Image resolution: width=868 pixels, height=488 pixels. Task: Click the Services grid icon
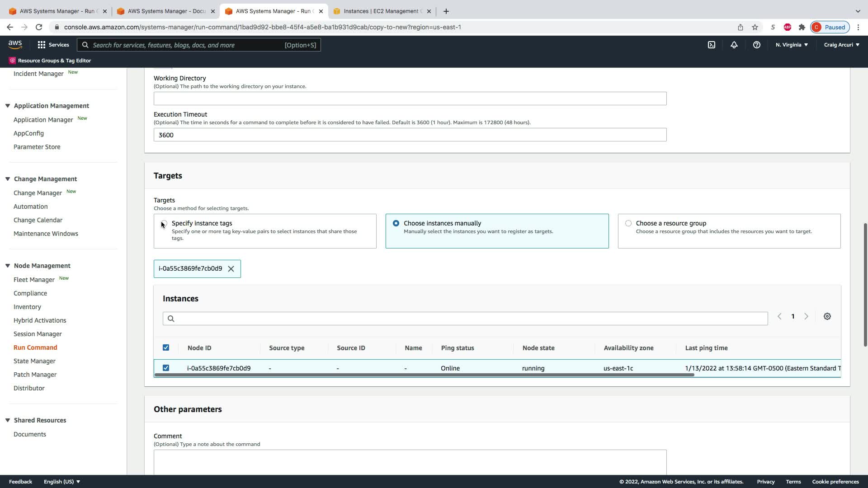[42, 45]
